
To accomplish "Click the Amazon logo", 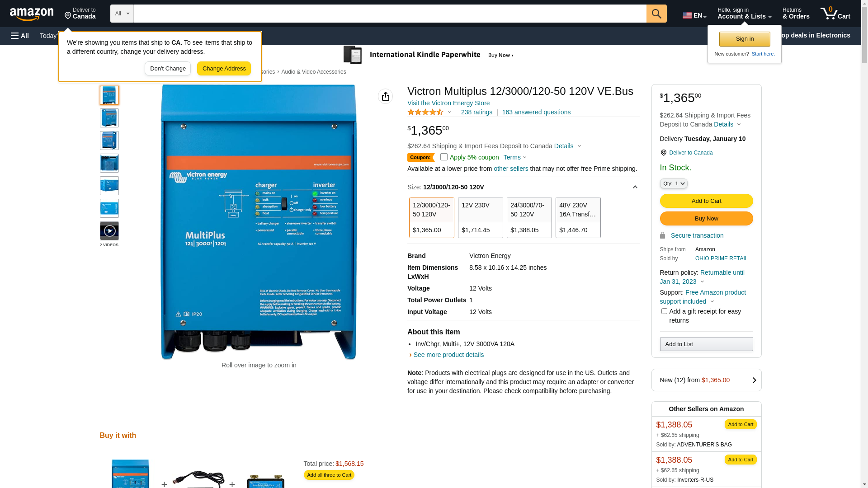I will [x=32, y=14].
